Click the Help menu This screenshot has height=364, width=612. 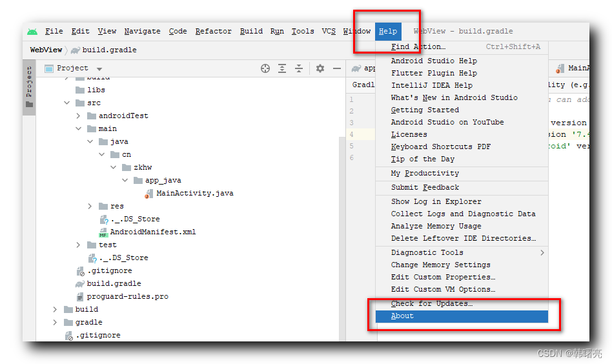tap(388, 31)
